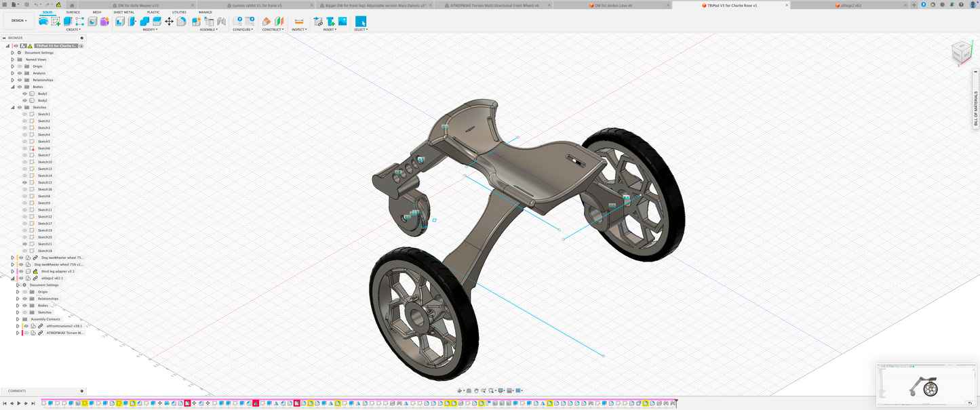Toggle visibility of Body1
Image resolution: width=980 pixels, height=410 pixels.
pyautogui.click(x=25, y=94)
